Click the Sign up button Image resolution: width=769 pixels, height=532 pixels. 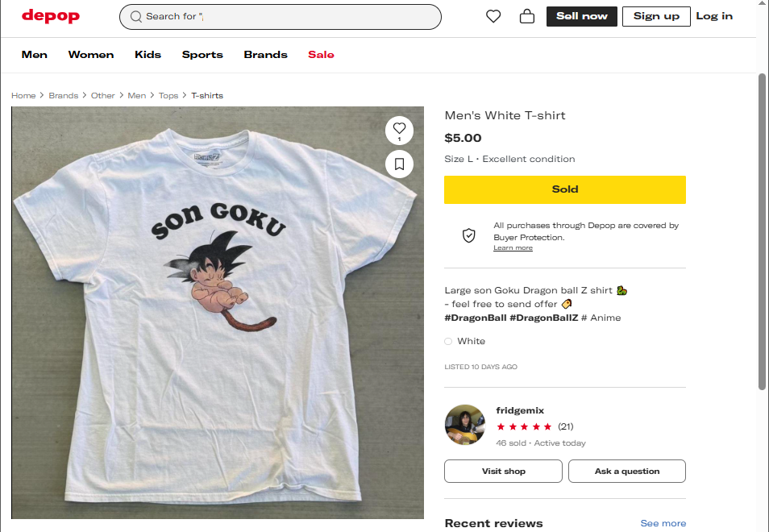[x=656, y=16]
